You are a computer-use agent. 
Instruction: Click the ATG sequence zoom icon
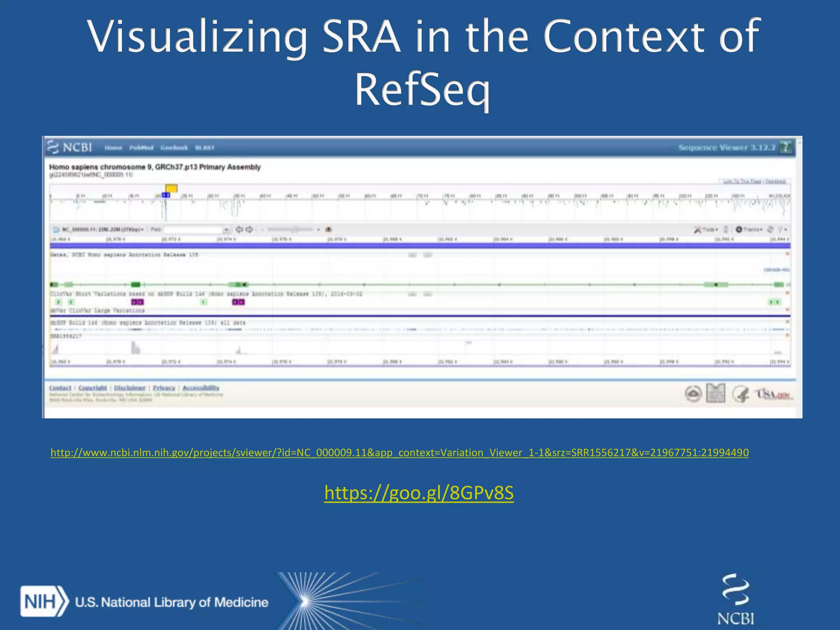[x=329, y=230]
